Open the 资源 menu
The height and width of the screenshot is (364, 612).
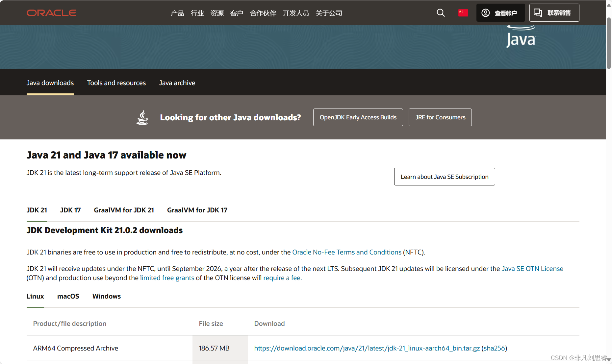pos(217,13)
